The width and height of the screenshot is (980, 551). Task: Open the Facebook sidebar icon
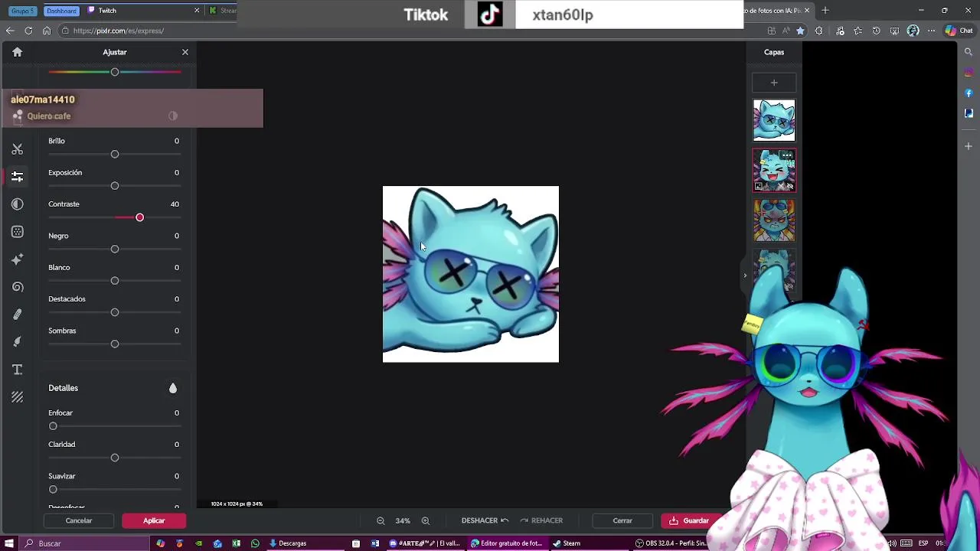(969, 93)
